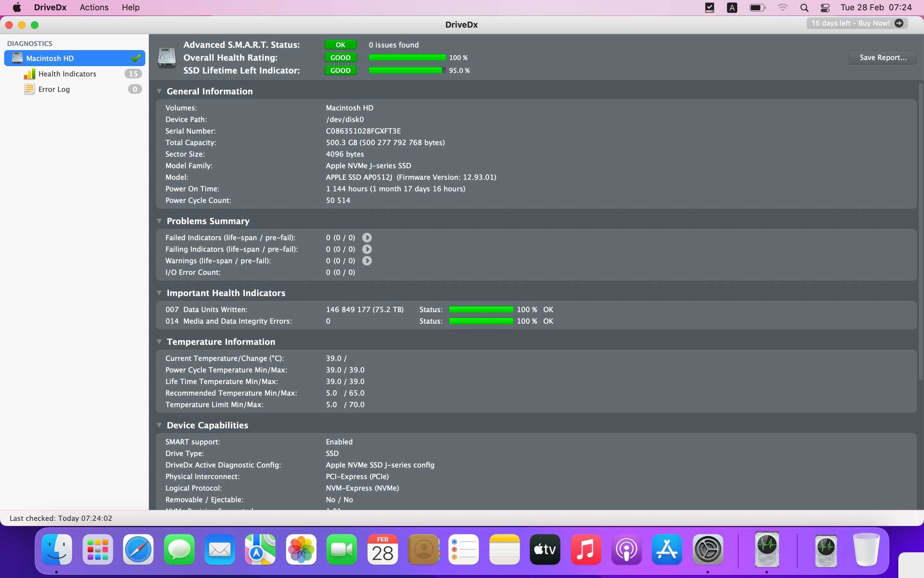This screenshot has width=924, height=578.
Task: Click the date and time in menu bar
Action: point(876,8)
